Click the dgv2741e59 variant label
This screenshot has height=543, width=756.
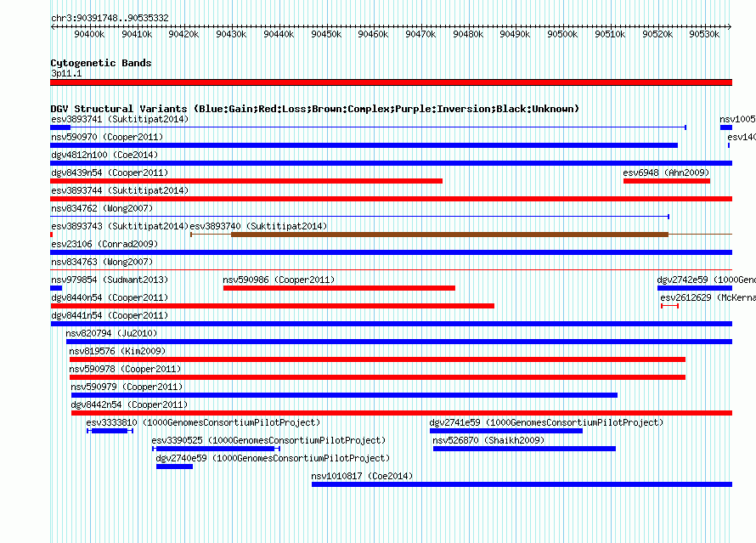click(546, 422)
